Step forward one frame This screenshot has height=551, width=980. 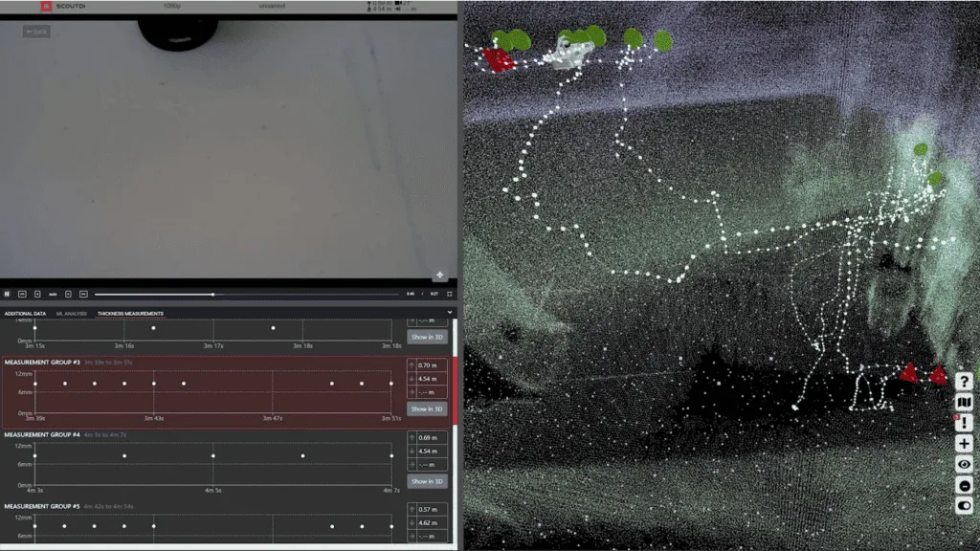coord(68,295)
